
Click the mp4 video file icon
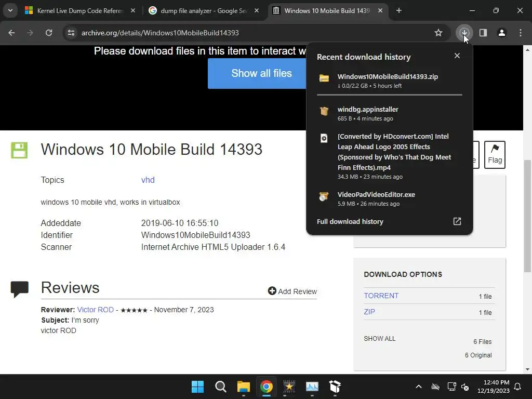tap(324, 138)
